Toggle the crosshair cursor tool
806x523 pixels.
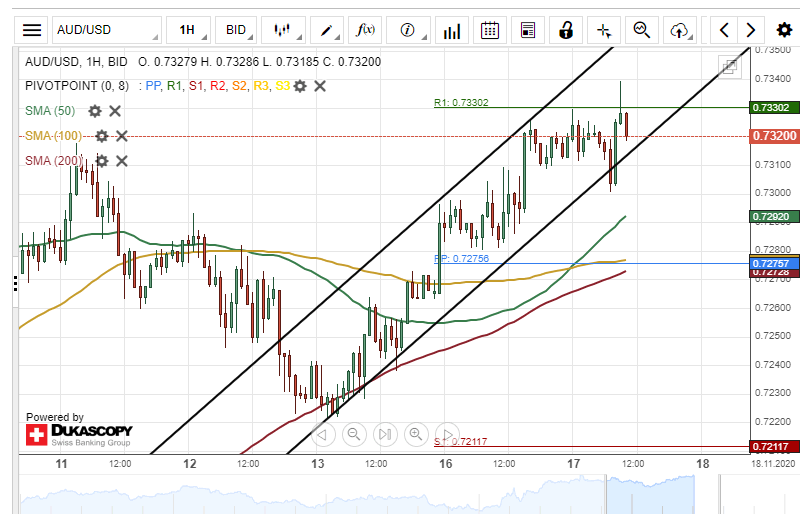(603, 30)
